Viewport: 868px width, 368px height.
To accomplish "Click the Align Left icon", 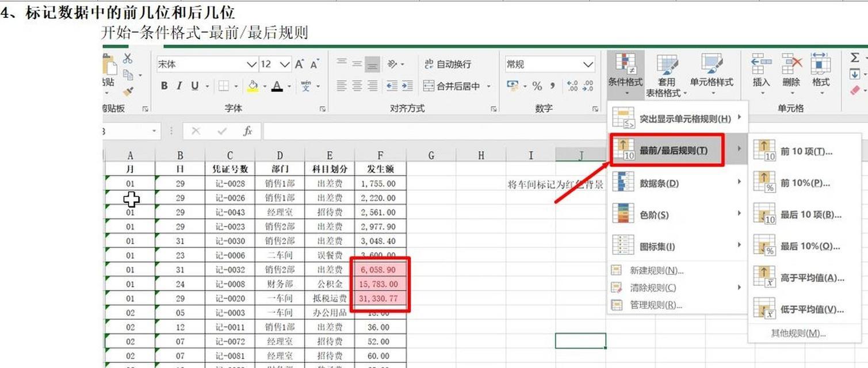I will [x=342, y=86].
